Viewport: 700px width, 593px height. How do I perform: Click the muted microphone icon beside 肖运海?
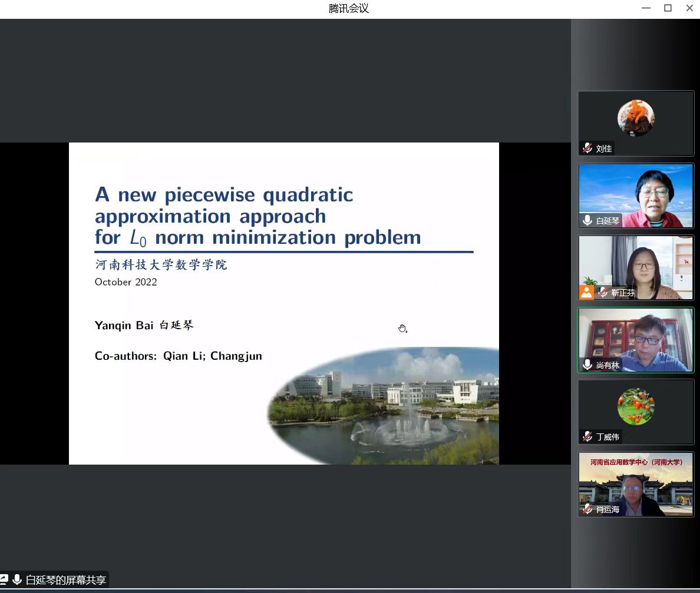(x=587, y=509)
